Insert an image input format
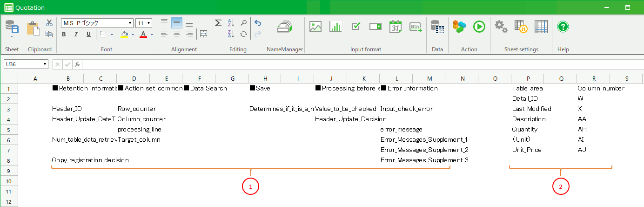Image resolution: width=644 pixels, height=207 pixels. pyautogui.click(x=315, y=27)
